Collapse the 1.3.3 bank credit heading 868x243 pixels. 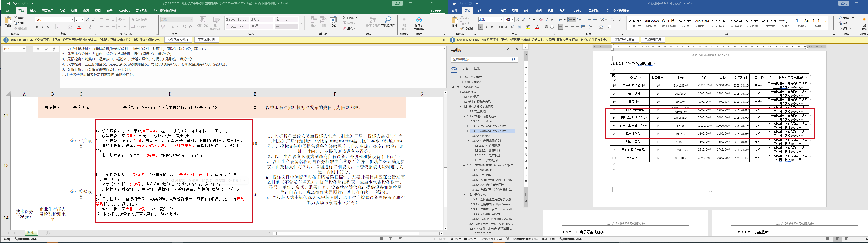[x=464, y=165]
